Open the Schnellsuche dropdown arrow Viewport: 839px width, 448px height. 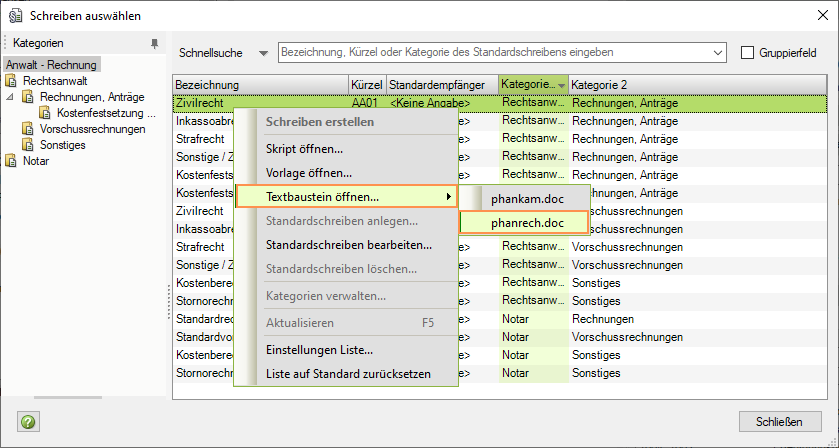[x=263, y=52]
